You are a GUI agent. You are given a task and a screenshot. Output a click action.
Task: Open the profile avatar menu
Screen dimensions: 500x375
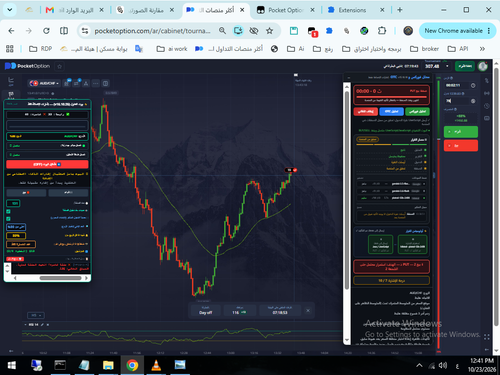click(483, 66)
